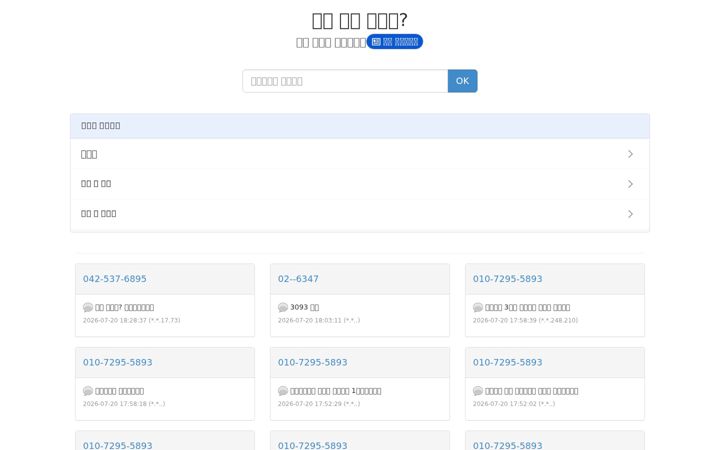Open the 02--6347 phone number link
Screen dimensions: 720x450
(298, 279)
